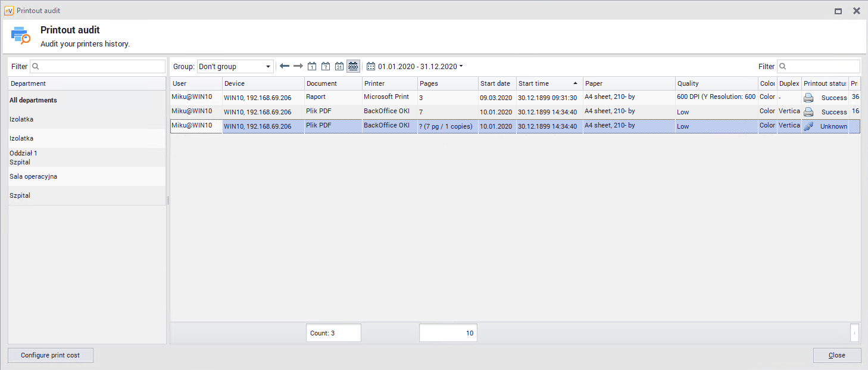Click the Configure print cost button
The width and height of the screenshot is (868, 370).
[x=51, y=355]
